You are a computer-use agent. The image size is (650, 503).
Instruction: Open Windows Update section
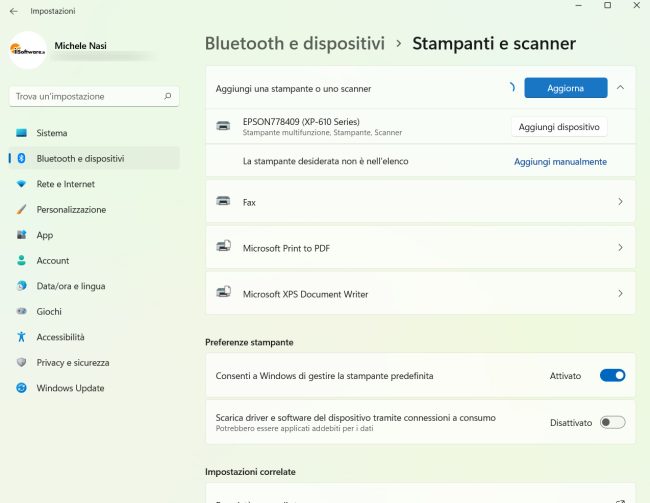[x=94, y=388]
